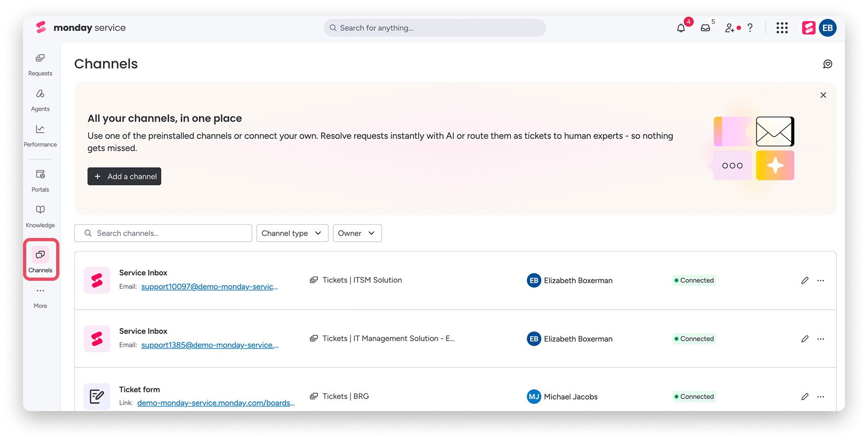Navigate to Portals section

tap(41, 181)
